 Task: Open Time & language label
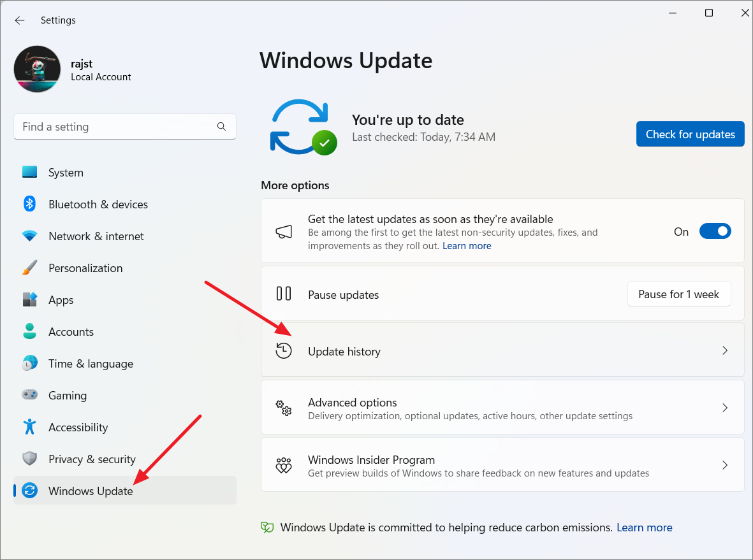[x=91, y=364]
